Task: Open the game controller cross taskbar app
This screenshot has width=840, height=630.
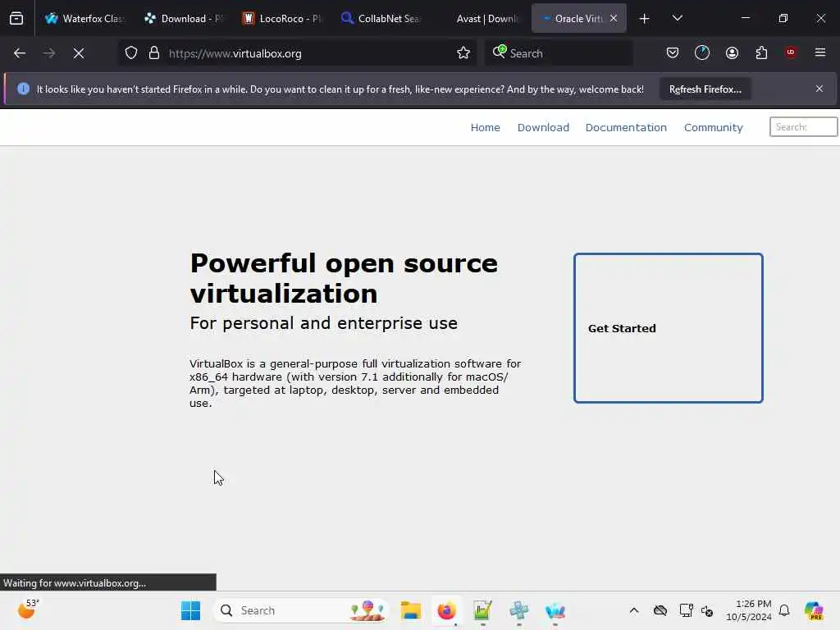Action: point(518,610)
